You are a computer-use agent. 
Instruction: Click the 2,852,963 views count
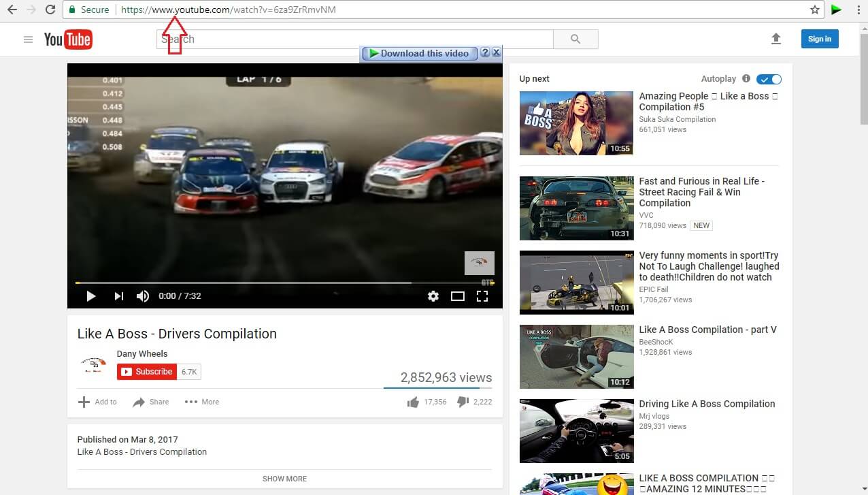[446, 377]
